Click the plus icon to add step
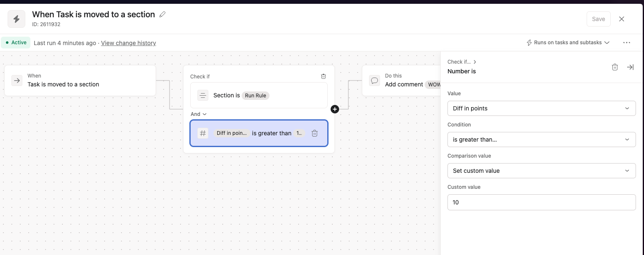644x255 pixels. coord(335,109)
